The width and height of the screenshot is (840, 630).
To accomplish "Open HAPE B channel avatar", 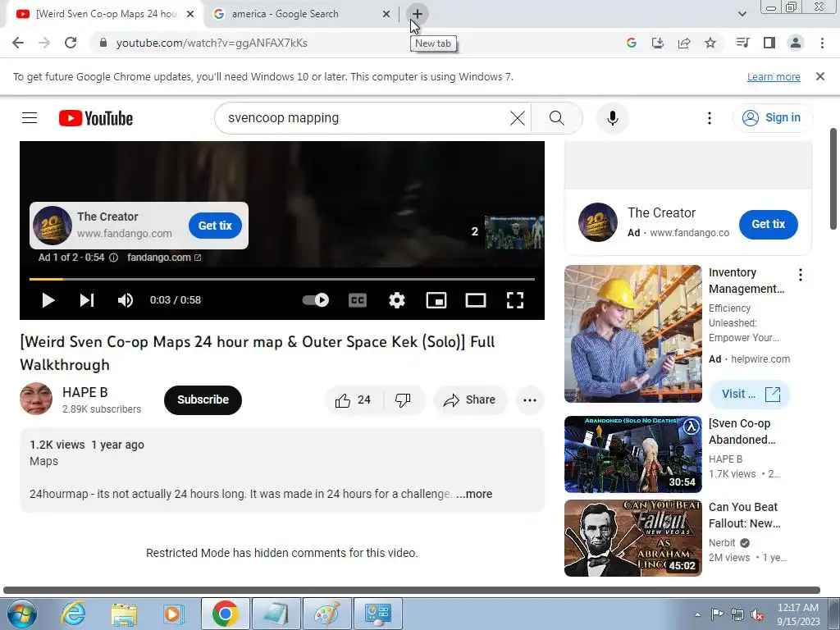I will click(x=36, y=399).
